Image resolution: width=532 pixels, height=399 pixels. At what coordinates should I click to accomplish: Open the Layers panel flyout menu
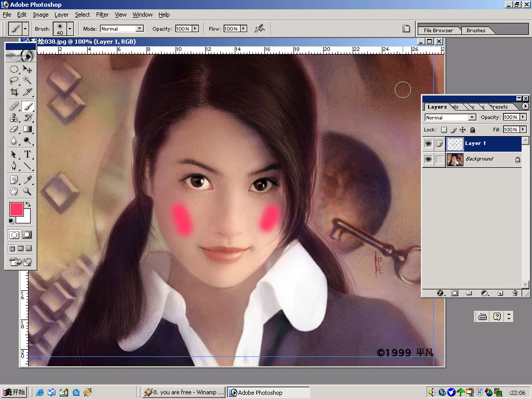click(x=525, y=107)
